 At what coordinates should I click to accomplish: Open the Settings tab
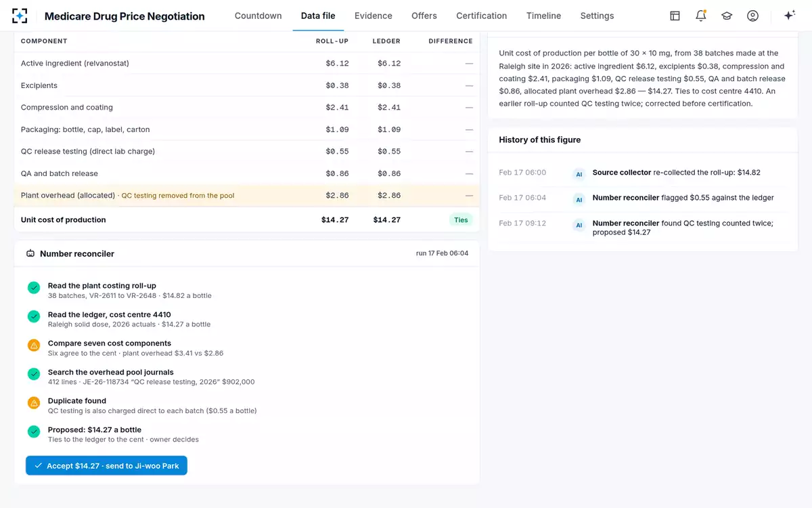[597, 16]
